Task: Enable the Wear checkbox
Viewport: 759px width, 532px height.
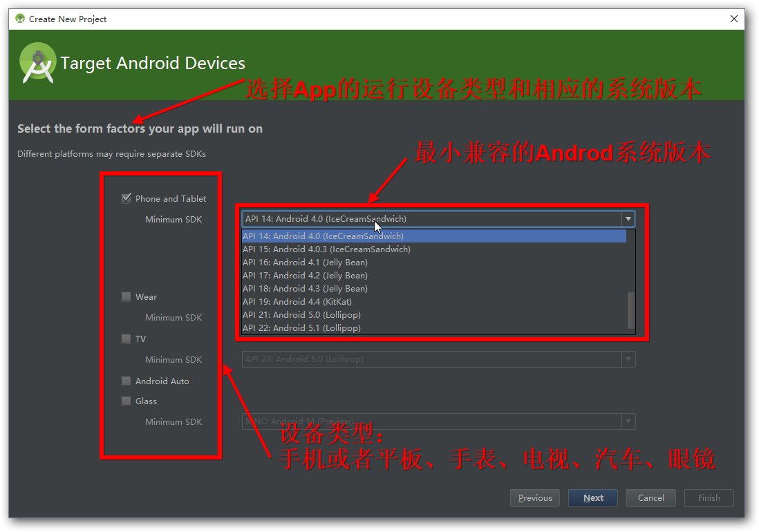Action: point(126,296)
